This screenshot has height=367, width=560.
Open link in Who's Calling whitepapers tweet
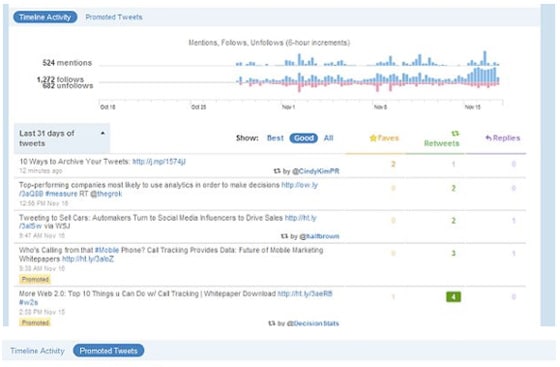(x=88, y=259)
